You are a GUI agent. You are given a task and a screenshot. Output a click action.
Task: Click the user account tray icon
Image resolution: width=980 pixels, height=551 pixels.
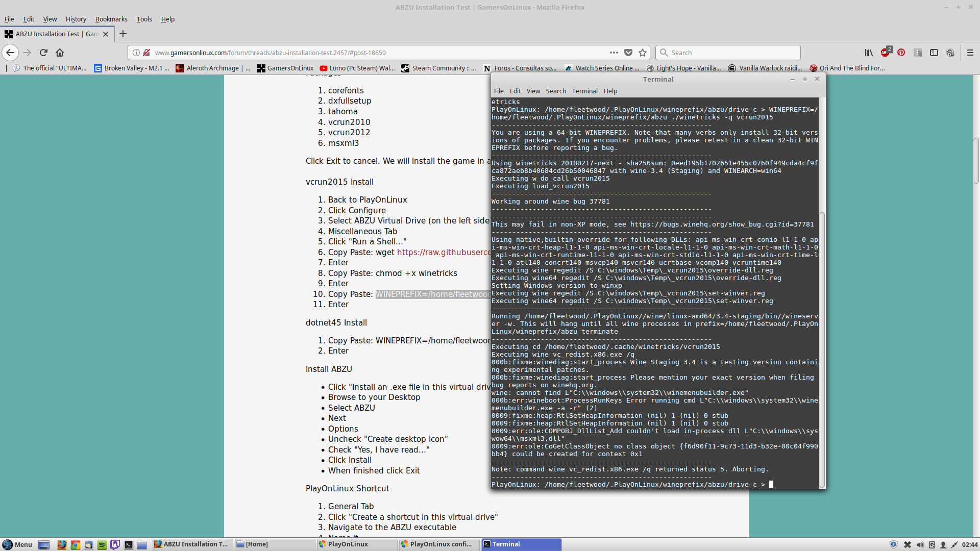943,544
